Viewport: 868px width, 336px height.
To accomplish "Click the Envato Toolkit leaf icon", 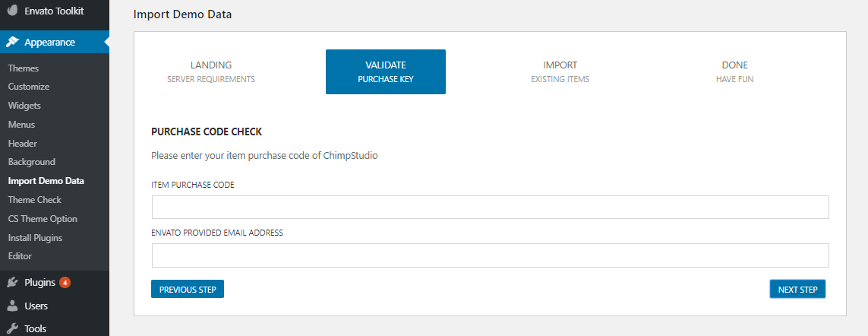I will 12,11.
